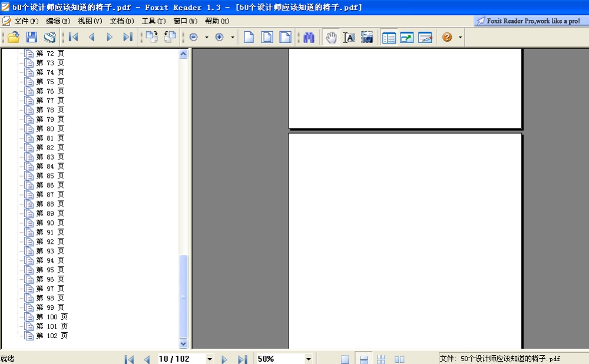Print the PDF using the printer icon

(50, 37)
